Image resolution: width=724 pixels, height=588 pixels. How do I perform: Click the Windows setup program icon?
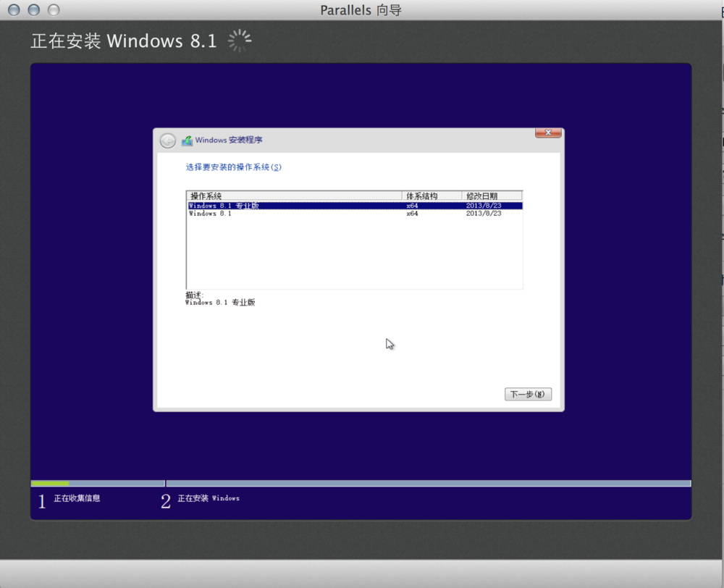(187, 140)
